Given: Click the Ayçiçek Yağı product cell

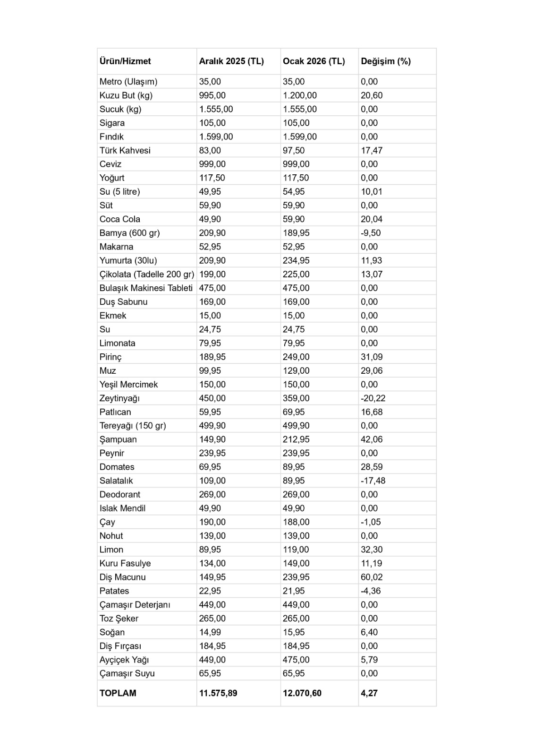Looking at the screenshot, I should 124,660.
